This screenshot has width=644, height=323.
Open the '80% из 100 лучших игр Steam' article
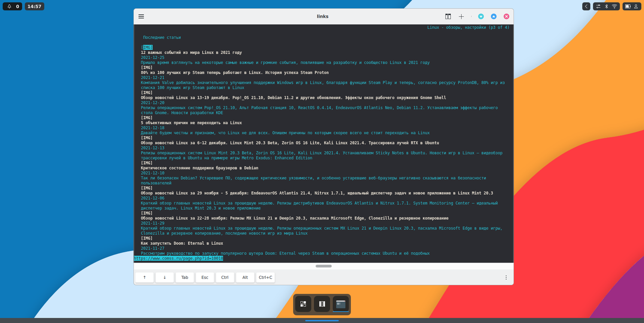click(x=235, y=72)
